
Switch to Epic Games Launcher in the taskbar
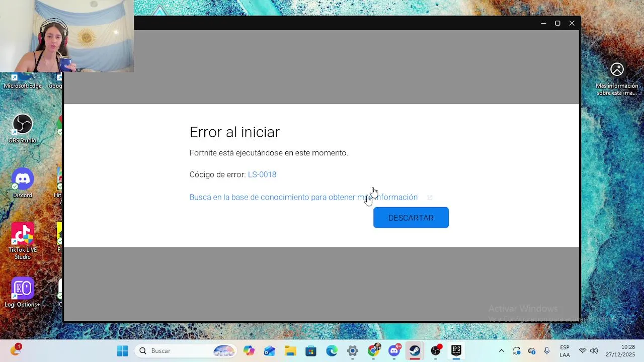point(456,351)
